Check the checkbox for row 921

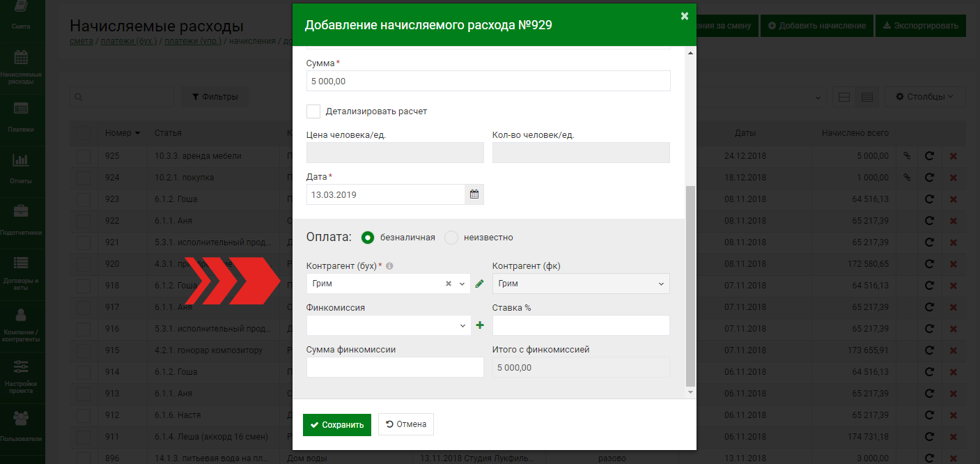click(x=84, y=242)
